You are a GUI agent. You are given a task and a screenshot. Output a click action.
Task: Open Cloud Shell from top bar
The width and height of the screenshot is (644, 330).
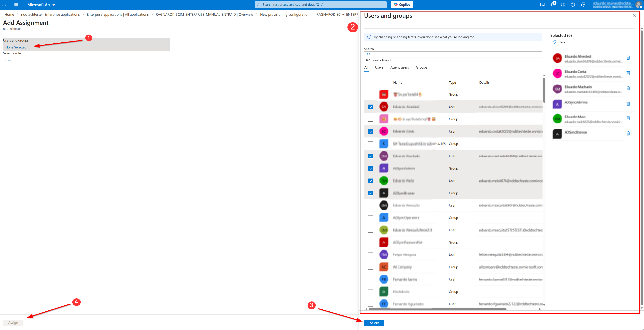[542, 5]
